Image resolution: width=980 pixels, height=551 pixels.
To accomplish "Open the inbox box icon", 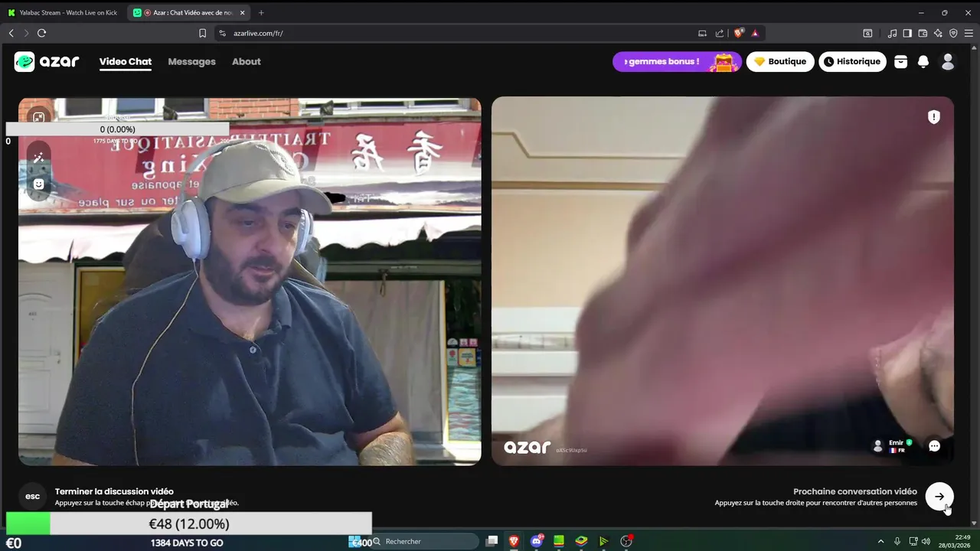I will pyautogui.click(x=901, y=62).
